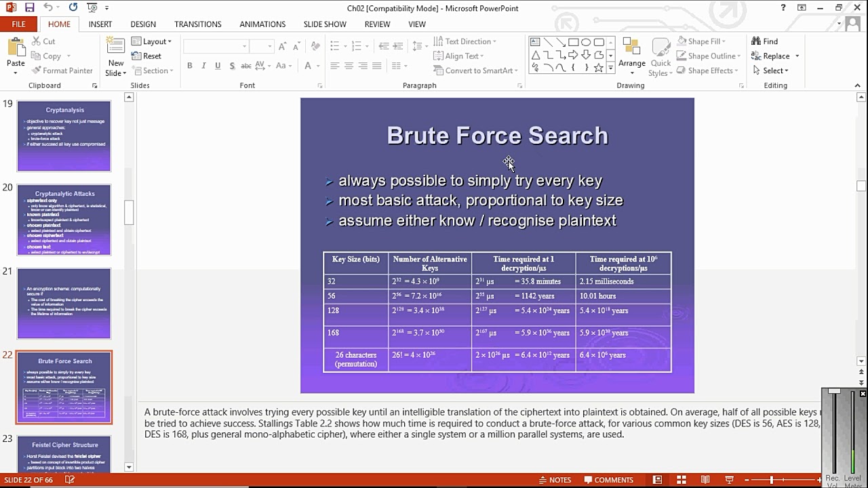Switch to the REVIEW tab

pos(377,24)
